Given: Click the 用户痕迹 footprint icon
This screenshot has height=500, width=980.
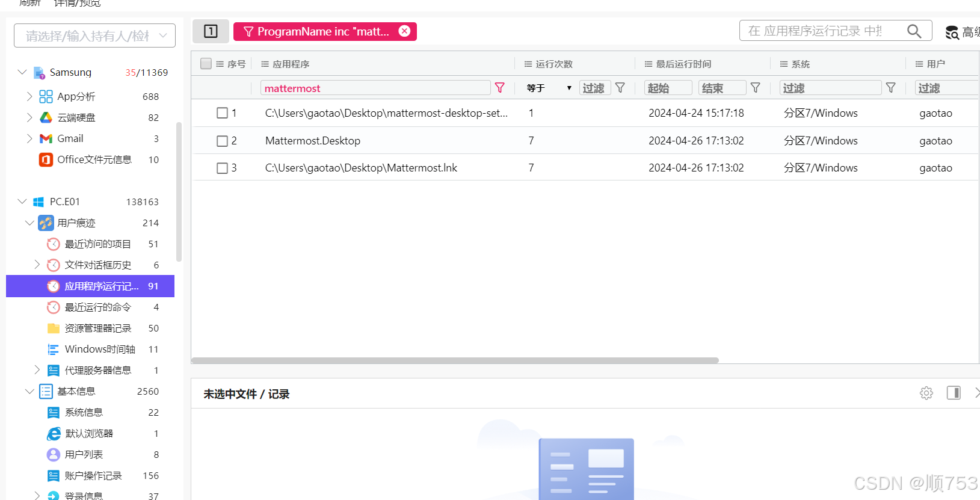Looking at the screenshot, I should (46, 223).
